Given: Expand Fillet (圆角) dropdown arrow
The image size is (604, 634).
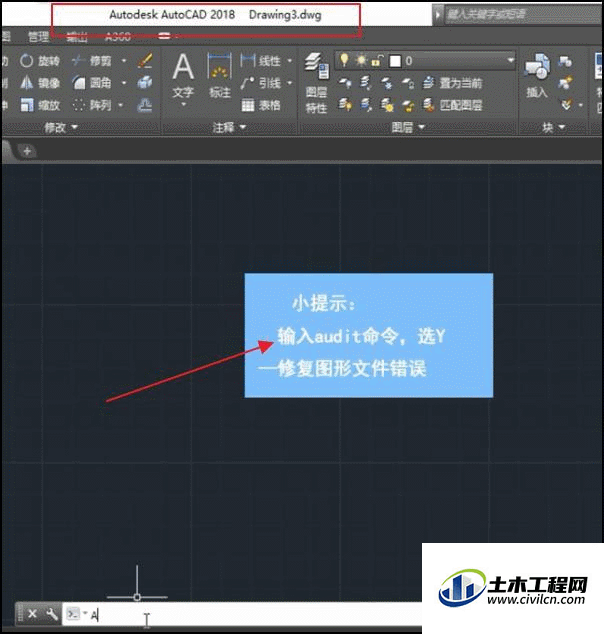Looking at the screenshot, I should (x=123, y=83).
